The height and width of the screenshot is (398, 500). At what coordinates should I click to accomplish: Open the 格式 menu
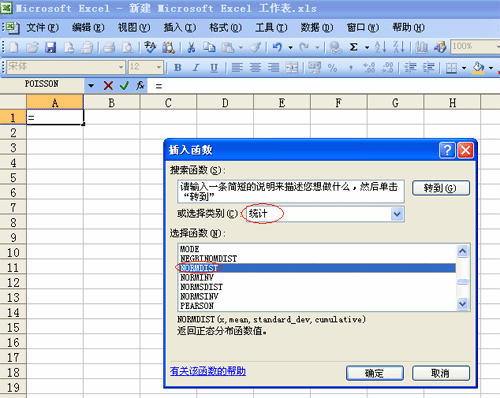click(225, 28)
